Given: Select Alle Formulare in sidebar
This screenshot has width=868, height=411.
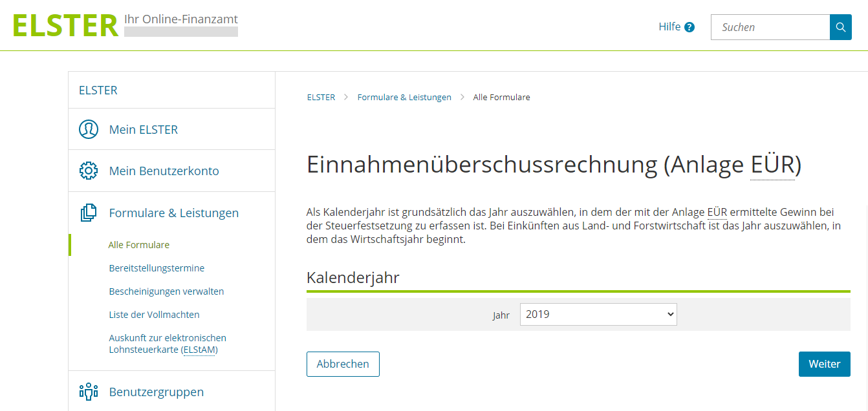Looking at the screenshot, I should [x=138, y=245].
